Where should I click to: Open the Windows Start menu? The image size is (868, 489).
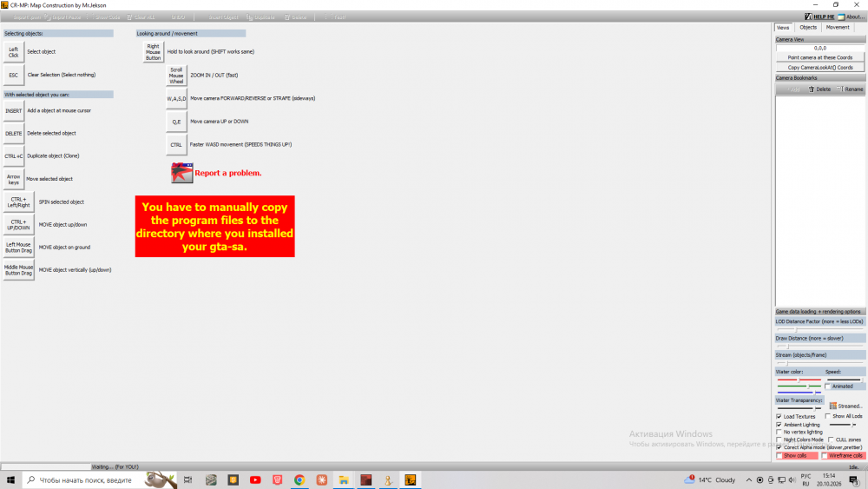(10, 480)
